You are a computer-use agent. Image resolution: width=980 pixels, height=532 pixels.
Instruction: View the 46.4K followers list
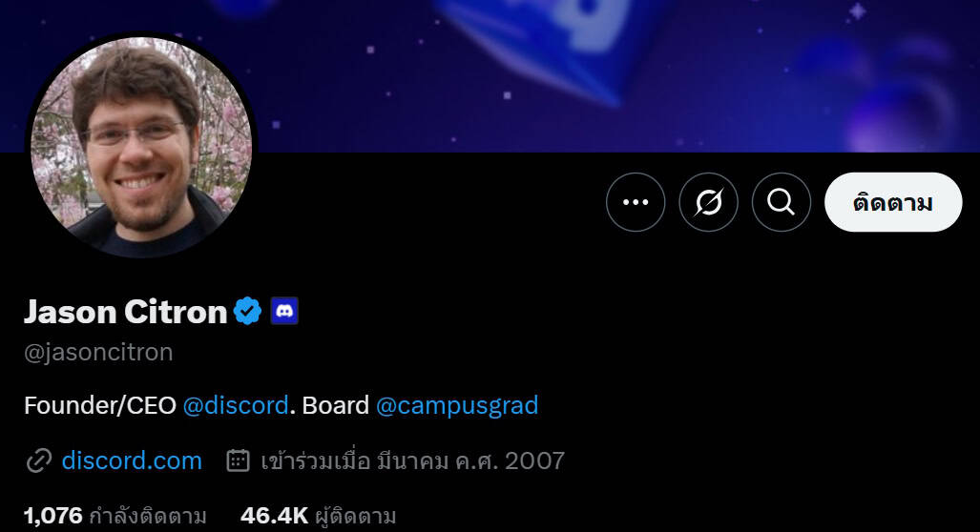pos(318,516)
